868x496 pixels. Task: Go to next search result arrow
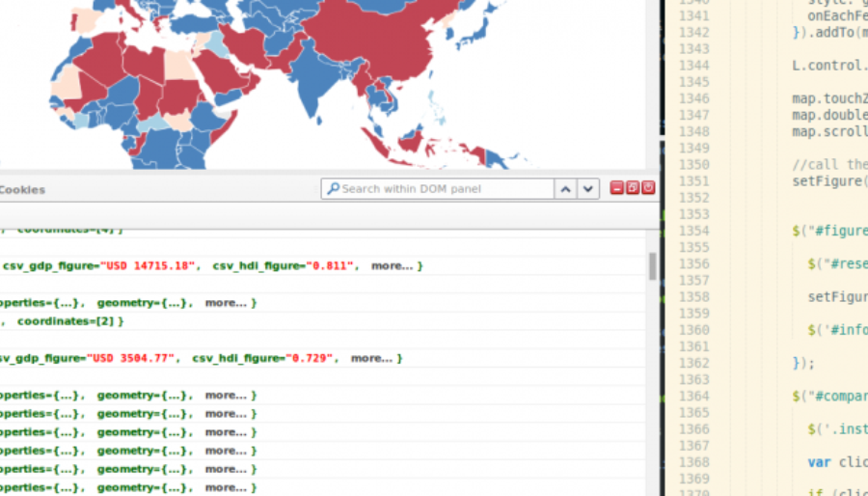click(588, 189)
